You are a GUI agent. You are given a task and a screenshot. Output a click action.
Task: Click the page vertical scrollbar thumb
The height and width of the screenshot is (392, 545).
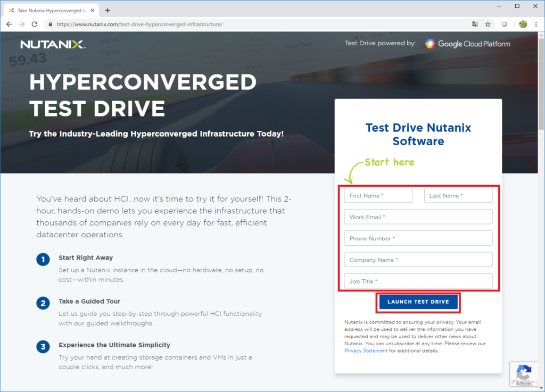coord(541,84)
